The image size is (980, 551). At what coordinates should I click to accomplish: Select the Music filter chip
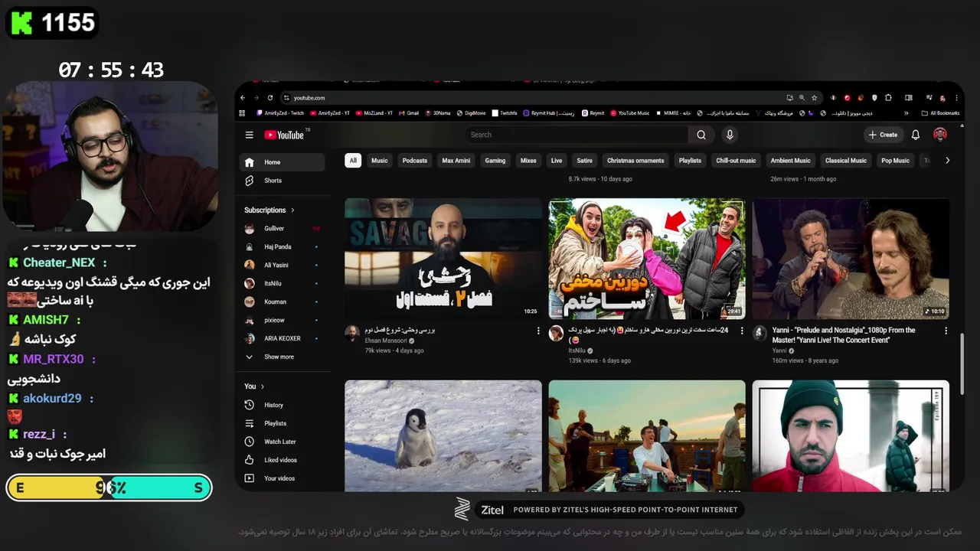[x=380, y=161]
